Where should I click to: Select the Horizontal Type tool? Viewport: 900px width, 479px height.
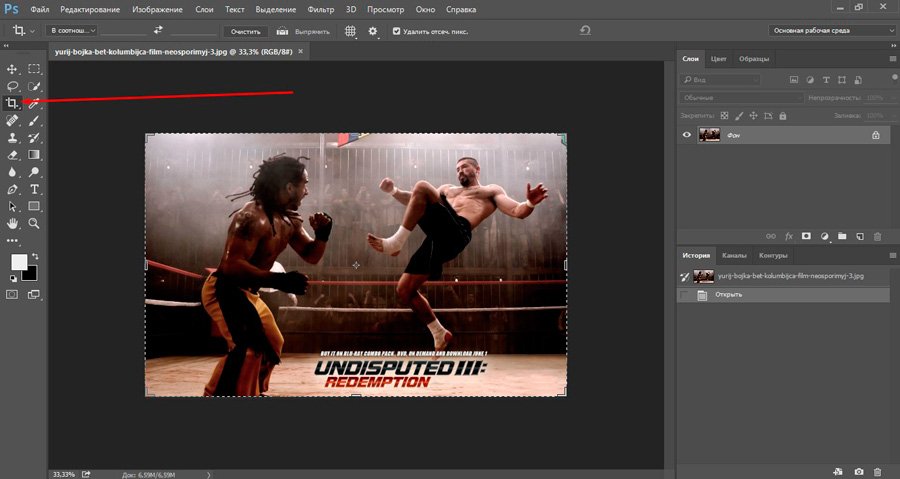tap(34, 189)
